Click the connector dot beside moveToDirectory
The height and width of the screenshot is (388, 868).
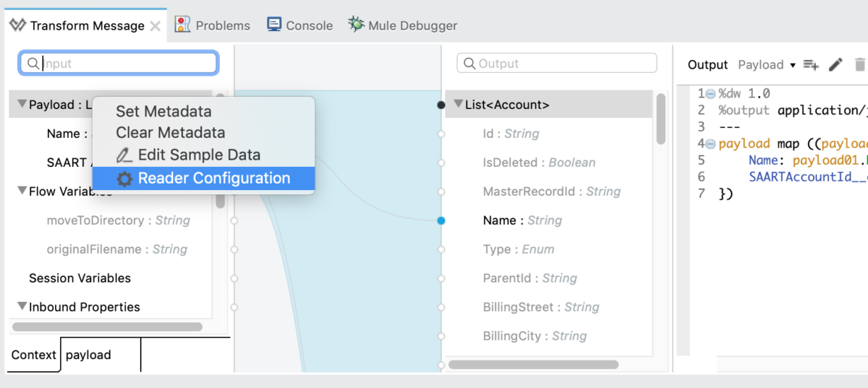coord(234,220)
